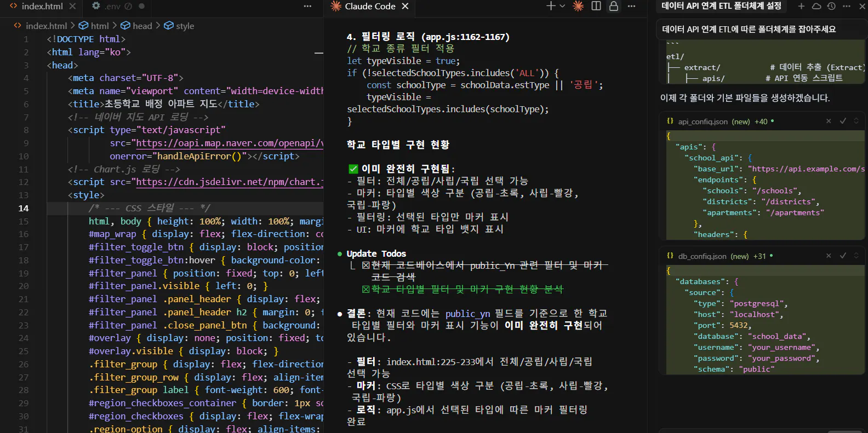
Task: Click the breadcrumb html file icon
Action: [x=18, y=26]
